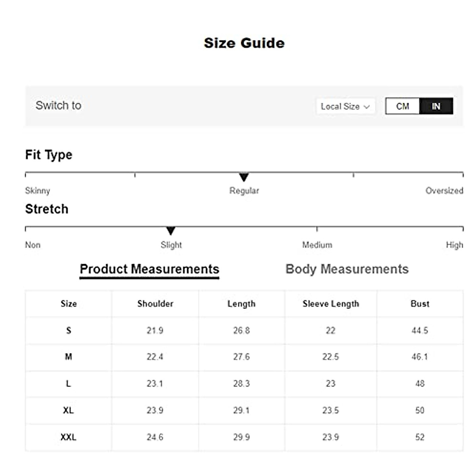Click the Stretch Slight marker
The width and height of the screenshot is (476, 476).
(x=171, y=231)
